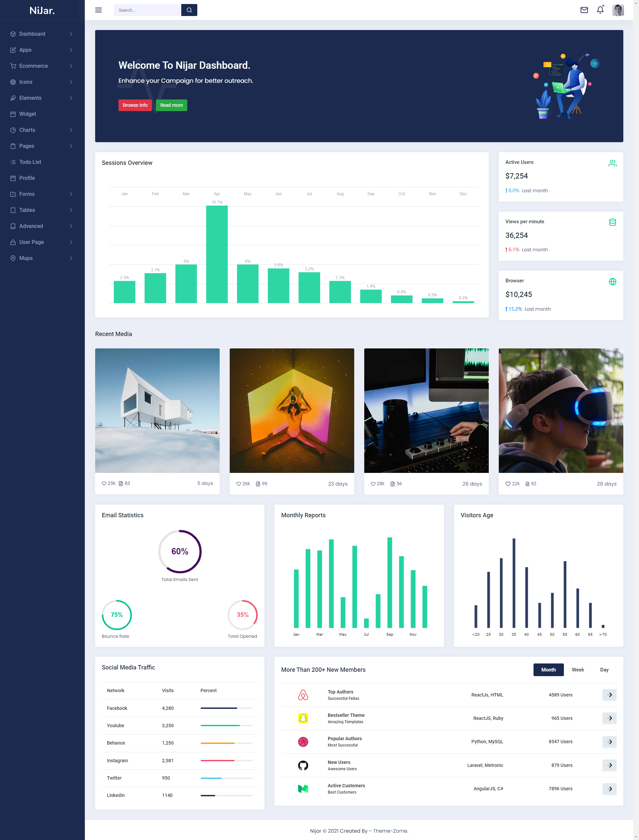
Task: Select the Day tab
Action: coord(604,670)
